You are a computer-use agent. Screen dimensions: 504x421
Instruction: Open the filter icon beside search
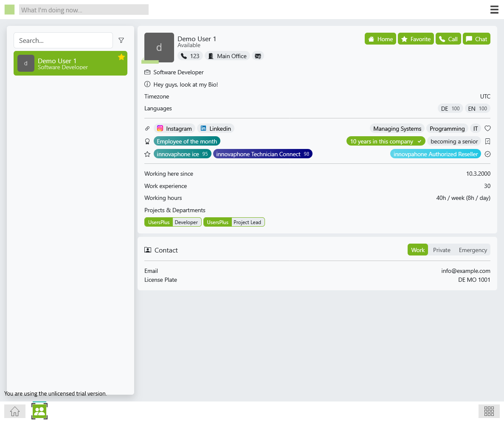tap(121, 40)
